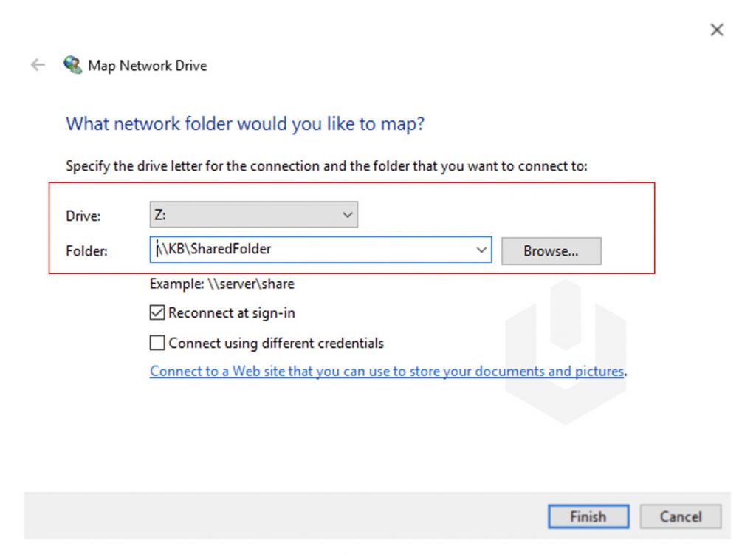Open the Drive letter dropdown showing Z:
Viewport: 756px width, 557px height.
(254, 215)
